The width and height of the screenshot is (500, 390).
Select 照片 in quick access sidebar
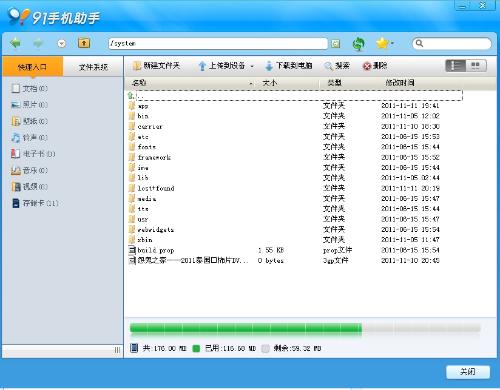tap(29, 105)
